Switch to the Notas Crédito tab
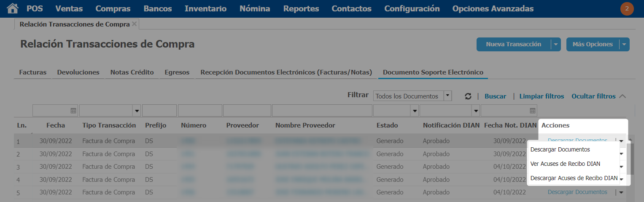The height and width of the screenshot is (202, 644). (x=132, y=72)
